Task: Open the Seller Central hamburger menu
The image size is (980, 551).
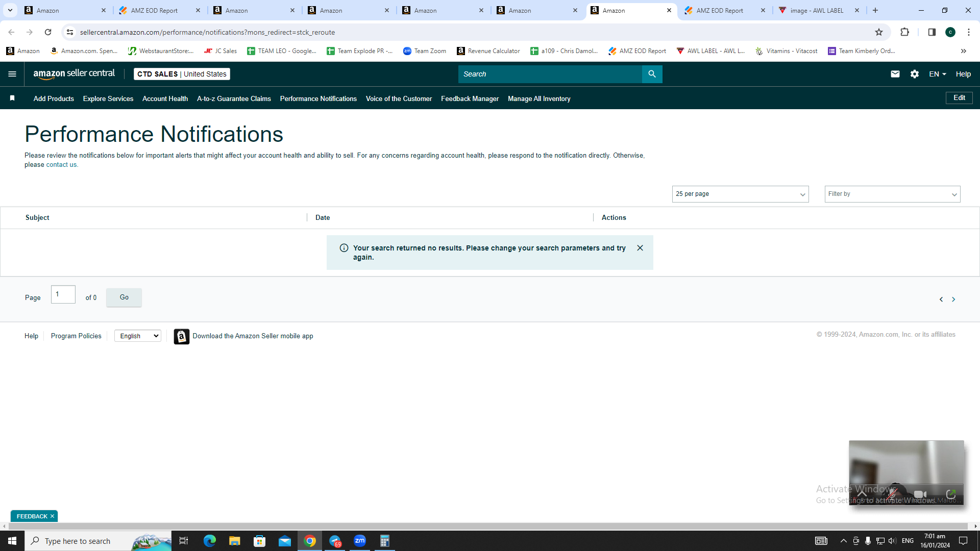Action: coord(12,74)
